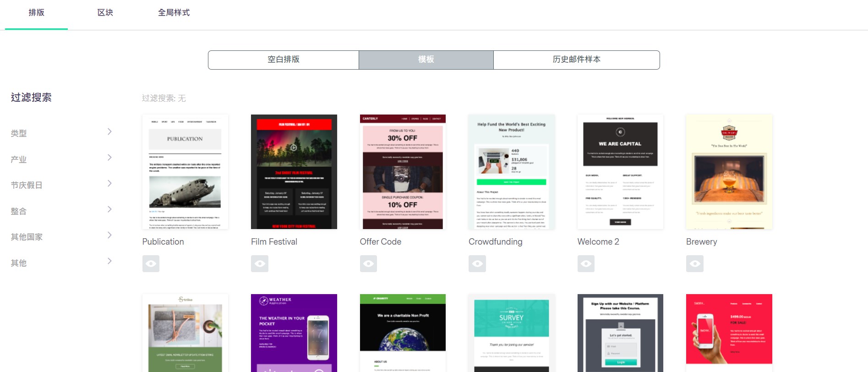This screenshot has height=372, width=868.
Task: Preview the Brewery template via eye icon
Action: [694, 263]
